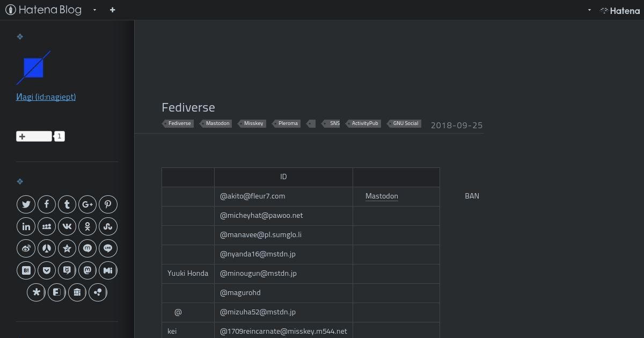Share on Misskey Mi icon
The image size is (644, 338).
pyautogui.click(x=108, y=270)
